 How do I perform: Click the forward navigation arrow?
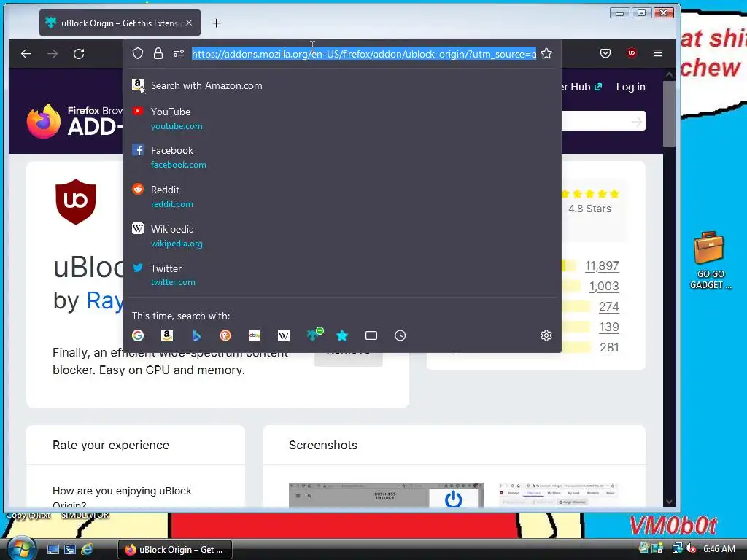(x=53, y=54)
